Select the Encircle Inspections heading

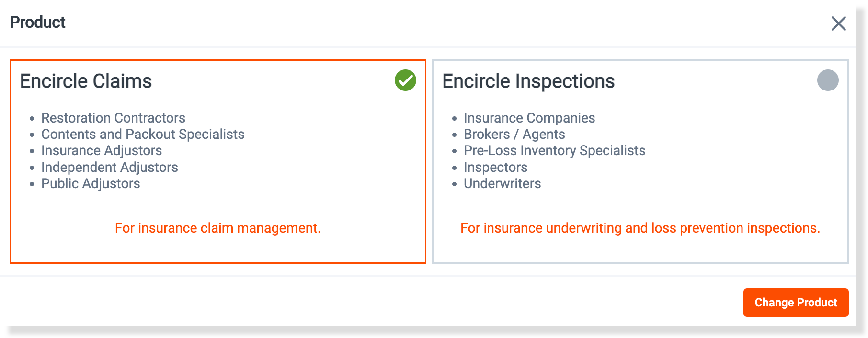click(x=528, y=81)
